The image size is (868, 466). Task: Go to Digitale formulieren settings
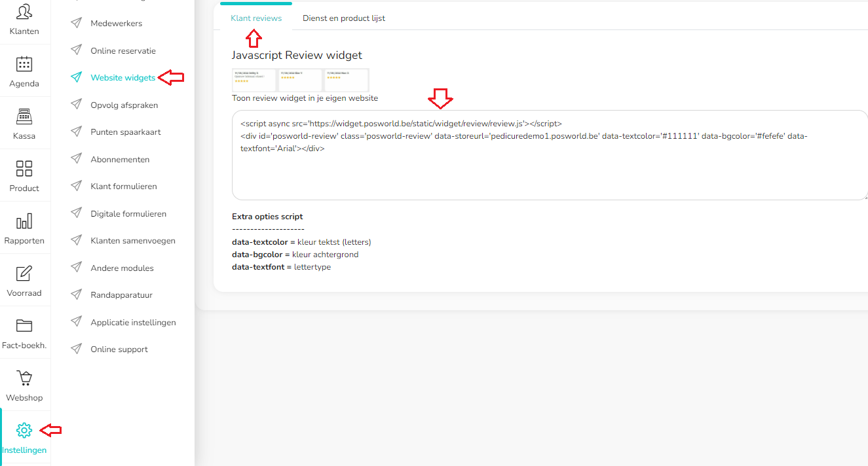pyautogui.click(x=128, y=213)
